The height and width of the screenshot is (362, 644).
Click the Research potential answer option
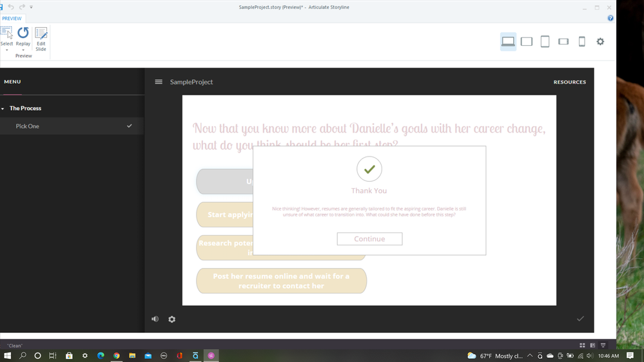point(225,247)
